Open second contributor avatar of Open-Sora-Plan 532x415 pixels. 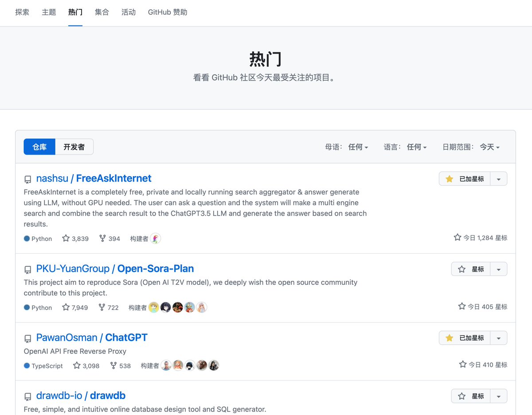[x=166, y=307]
